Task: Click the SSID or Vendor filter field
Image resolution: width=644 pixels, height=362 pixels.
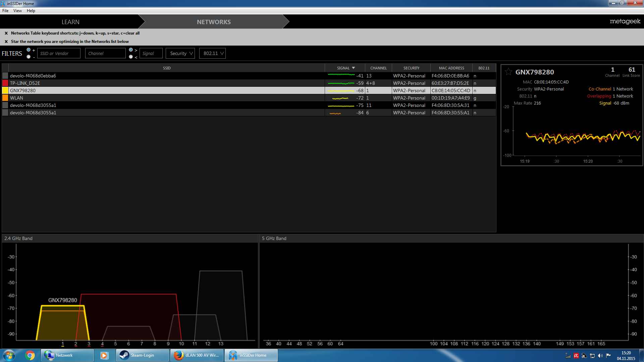Action: pos(59,53)
